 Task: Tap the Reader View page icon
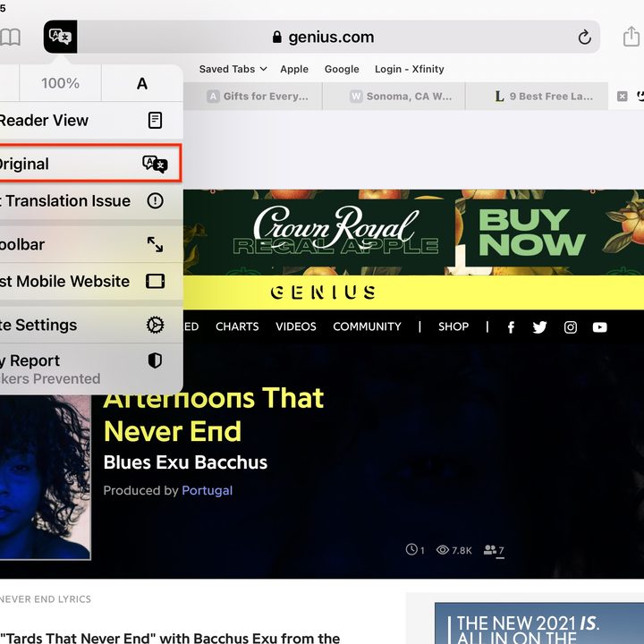click(155, 121)
